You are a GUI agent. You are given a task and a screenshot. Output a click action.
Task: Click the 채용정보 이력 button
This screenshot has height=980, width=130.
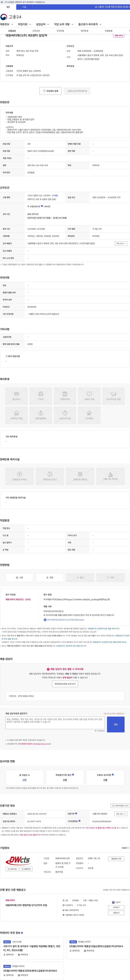116,859
